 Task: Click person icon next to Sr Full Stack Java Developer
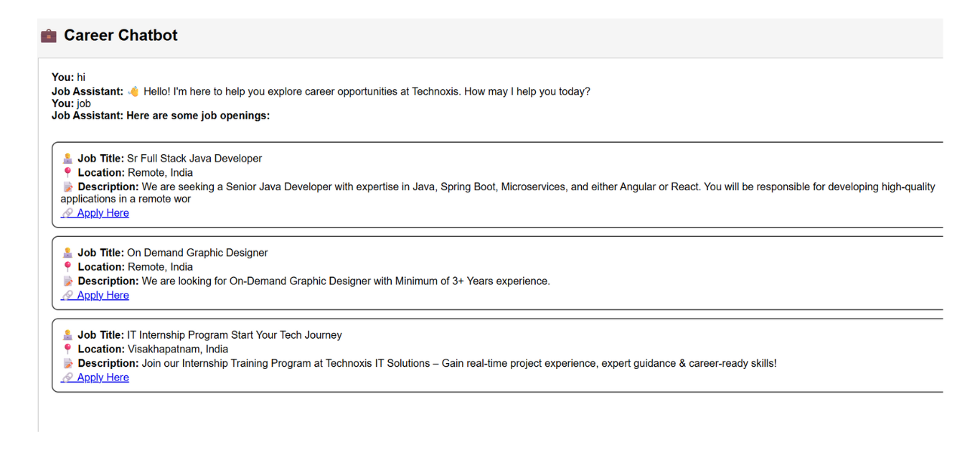(68, 159)
